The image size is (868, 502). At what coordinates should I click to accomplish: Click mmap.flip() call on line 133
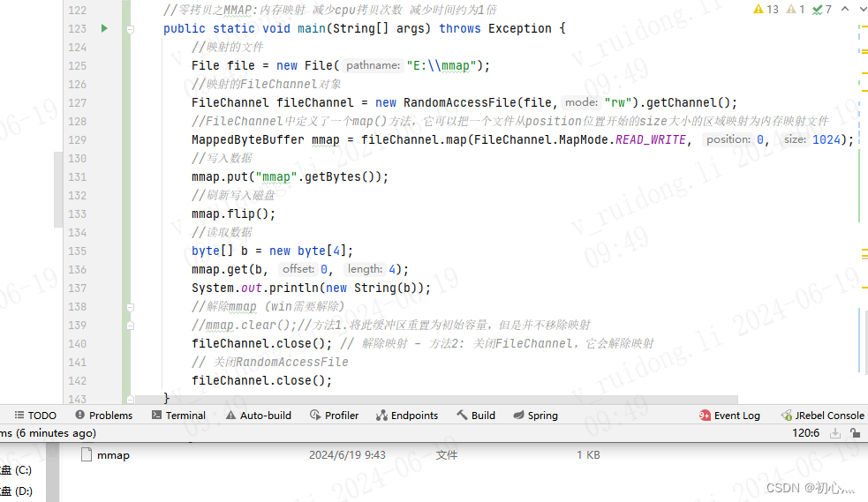click(x=233, y=214)
